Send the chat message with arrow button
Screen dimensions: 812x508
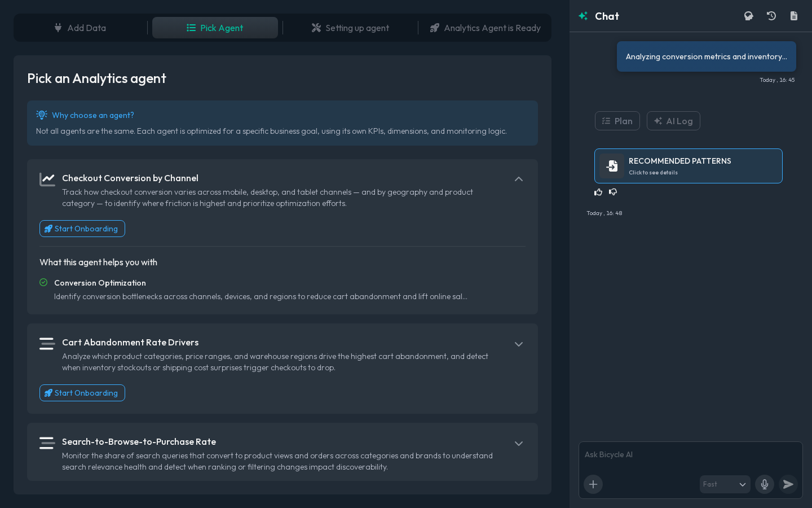(x=788, y=484)
